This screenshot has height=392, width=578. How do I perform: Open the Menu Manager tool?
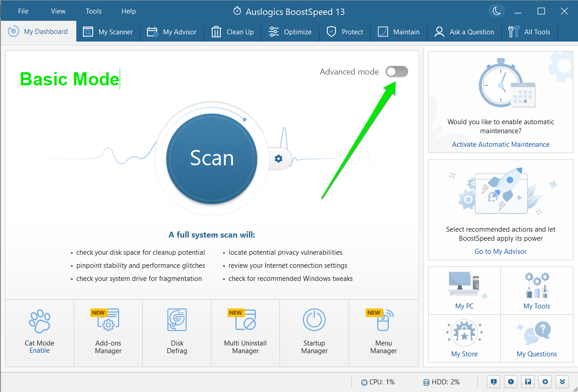pyautogui.click(x=383, y=332)
